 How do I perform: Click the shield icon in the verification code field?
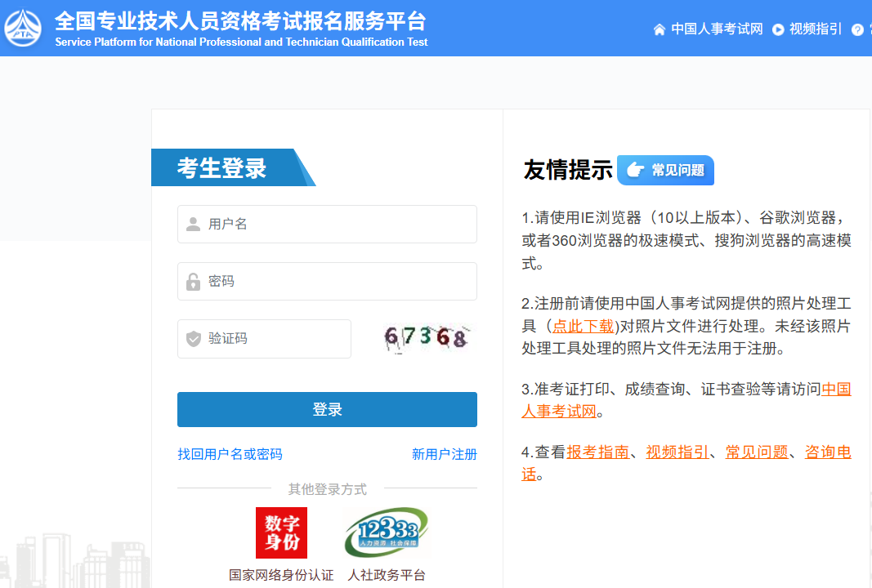(191, 338)
